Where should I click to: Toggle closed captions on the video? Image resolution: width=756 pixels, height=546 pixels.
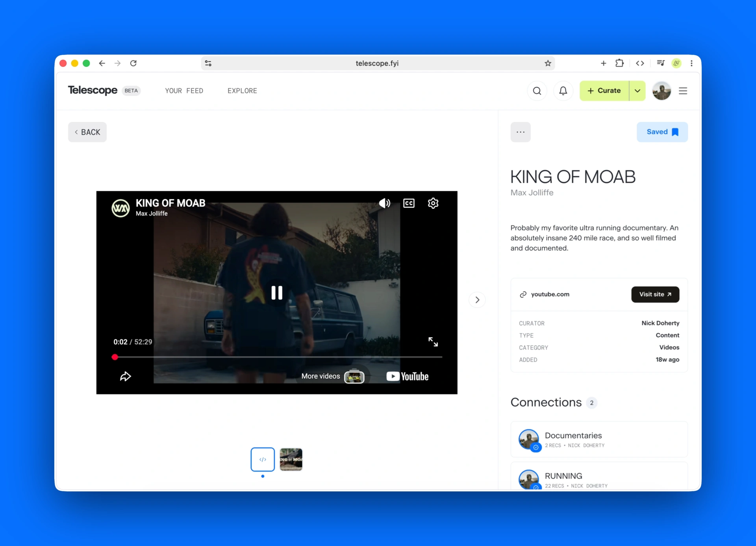coord(409,203)
